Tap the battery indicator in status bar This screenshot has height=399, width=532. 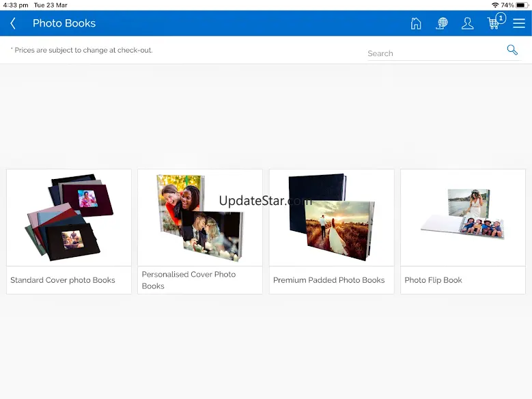(521, 5)
